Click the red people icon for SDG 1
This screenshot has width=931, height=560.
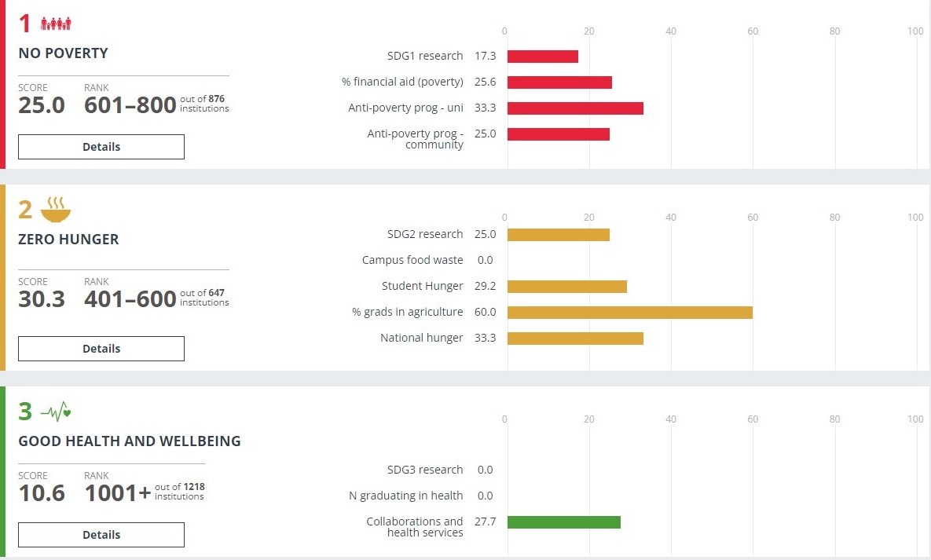pyautogui.click(x=55, y=23)
